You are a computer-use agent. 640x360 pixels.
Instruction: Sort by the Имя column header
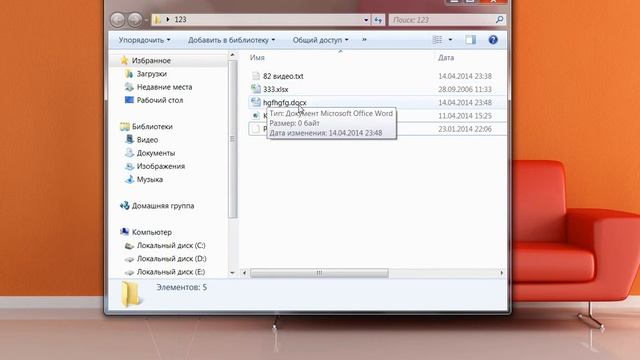(x=257, y=58)
